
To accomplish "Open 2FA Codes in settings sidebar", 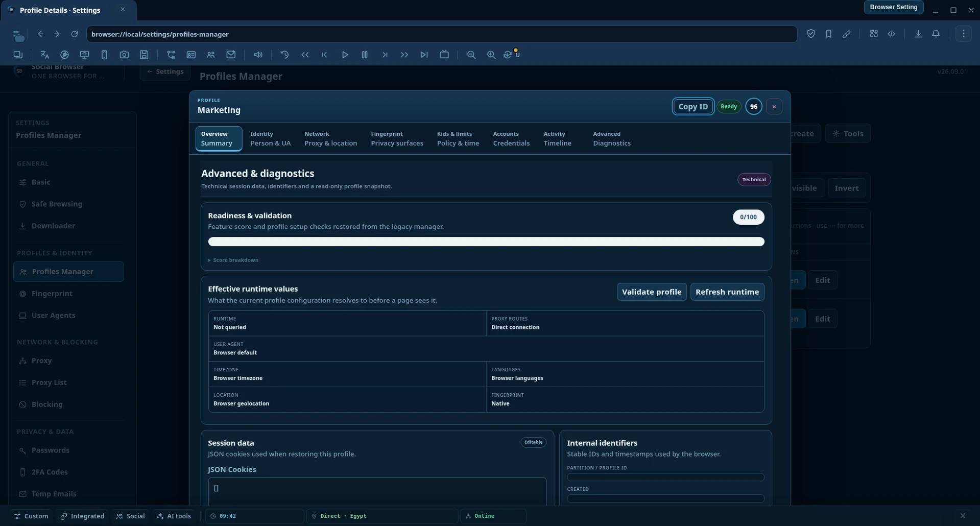I will (x=68, y=472).
